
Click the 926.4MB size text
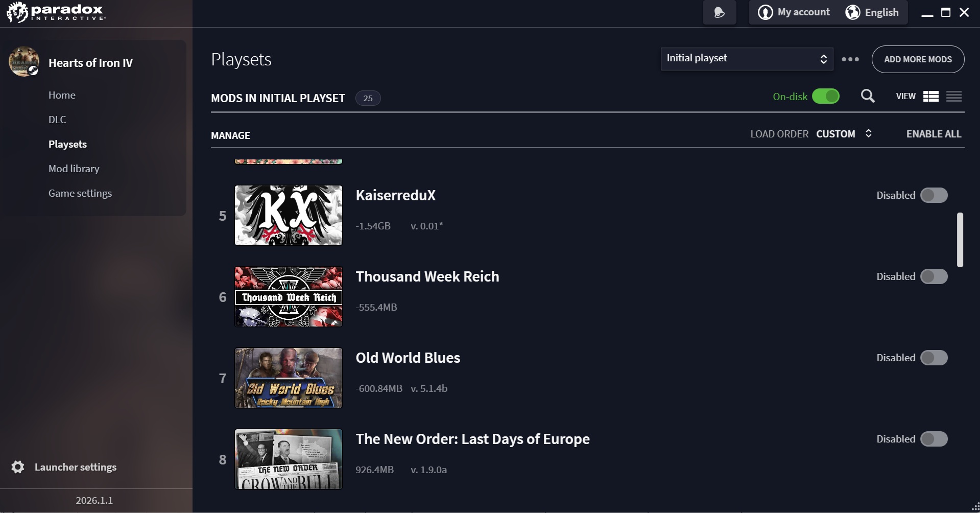point(375,470)
